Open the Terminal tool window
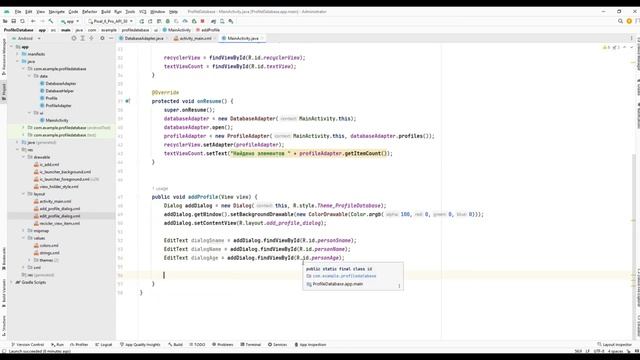 point(251,345)
